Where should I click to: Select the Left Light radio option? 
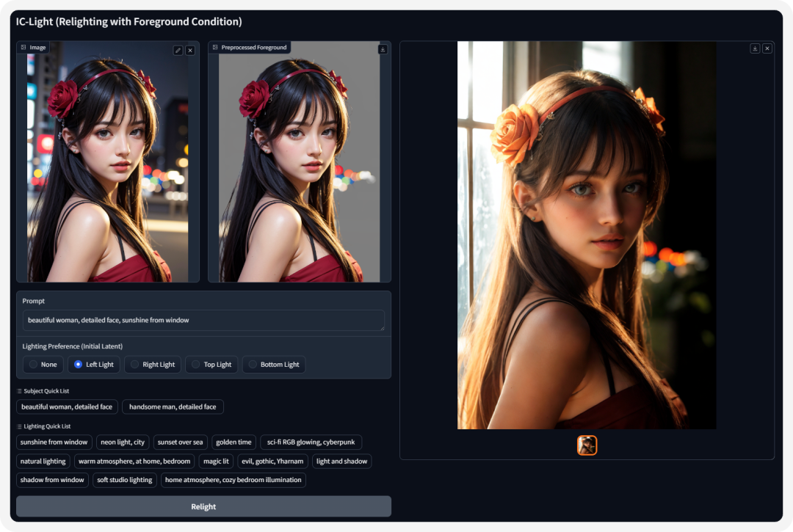coord(93,364)
